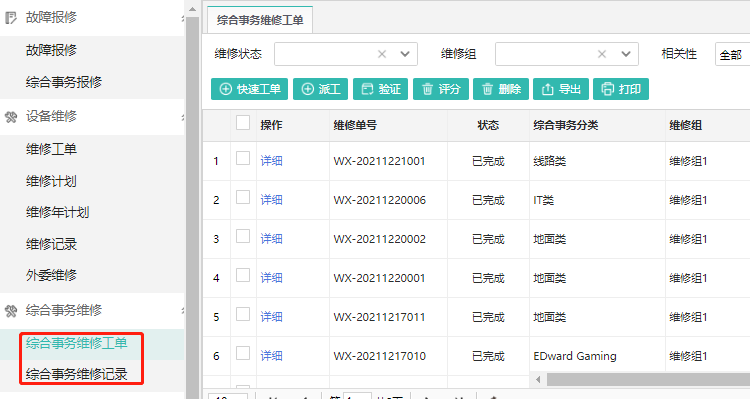Open 维修工单 menu item
The height and width of the screenshot is (399, 750).
(51, 149)
